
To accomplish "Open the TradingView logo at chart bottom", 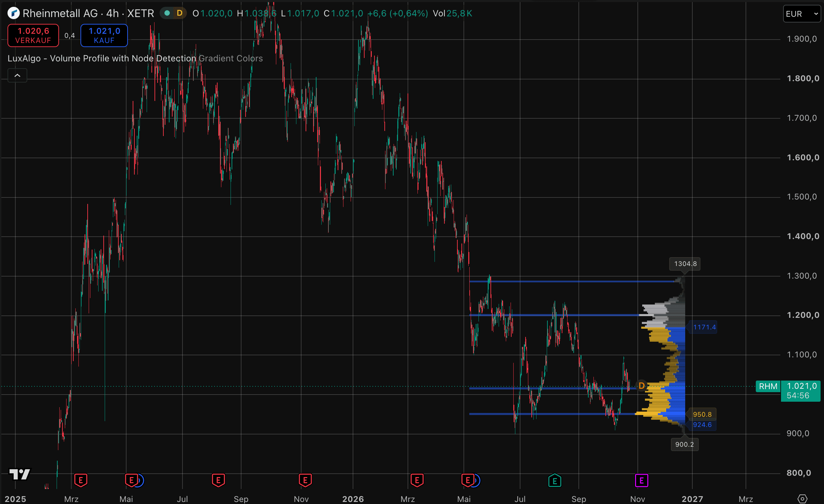I will 20,474.
